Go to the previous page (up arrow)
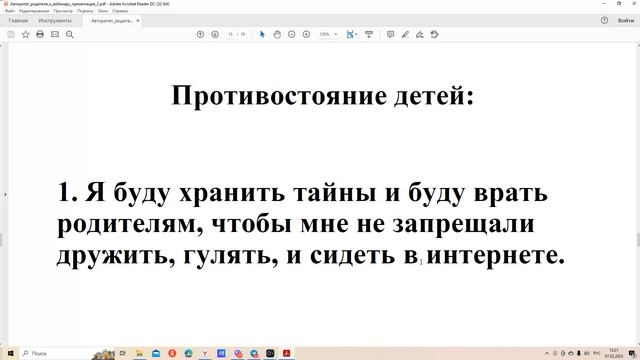 (x=200, y=35)
